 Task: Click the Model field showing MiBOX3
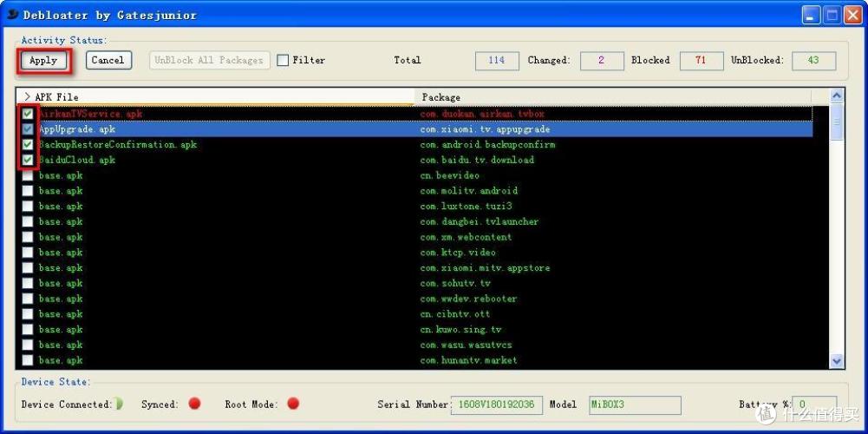pos(635,404)
